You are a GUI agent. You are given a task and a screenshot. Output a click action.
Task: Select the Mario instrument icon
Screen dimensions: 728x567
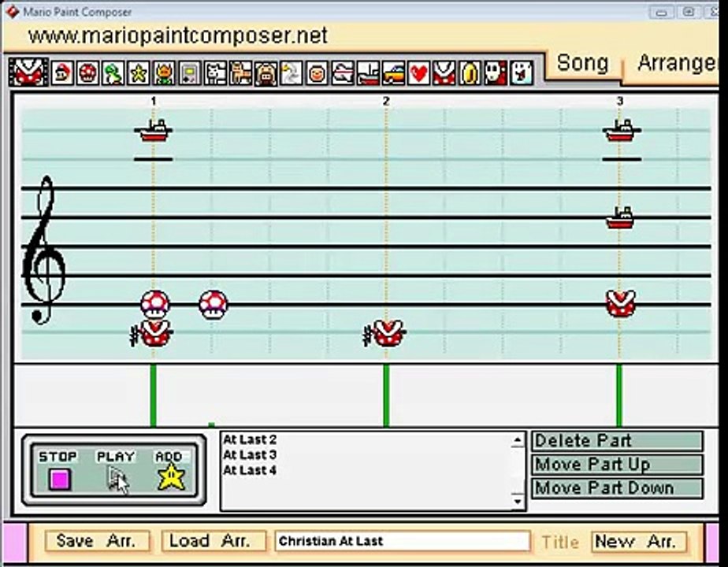click(62, 73)
